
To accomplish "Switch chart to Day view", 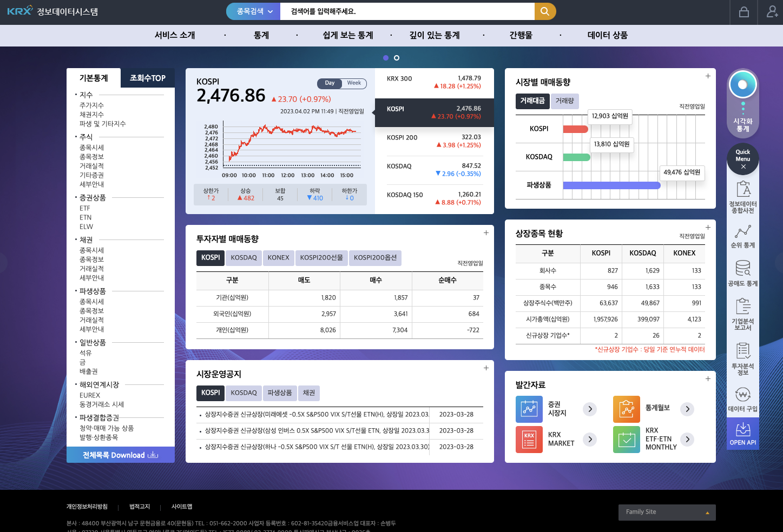I will point(330,83).
